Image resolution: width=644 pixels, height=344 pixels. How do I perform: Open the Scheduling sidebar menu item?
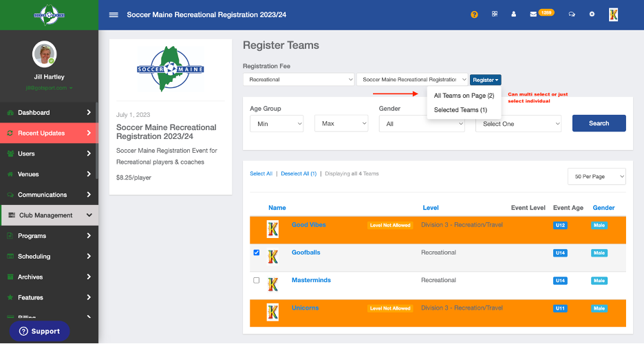50,256
